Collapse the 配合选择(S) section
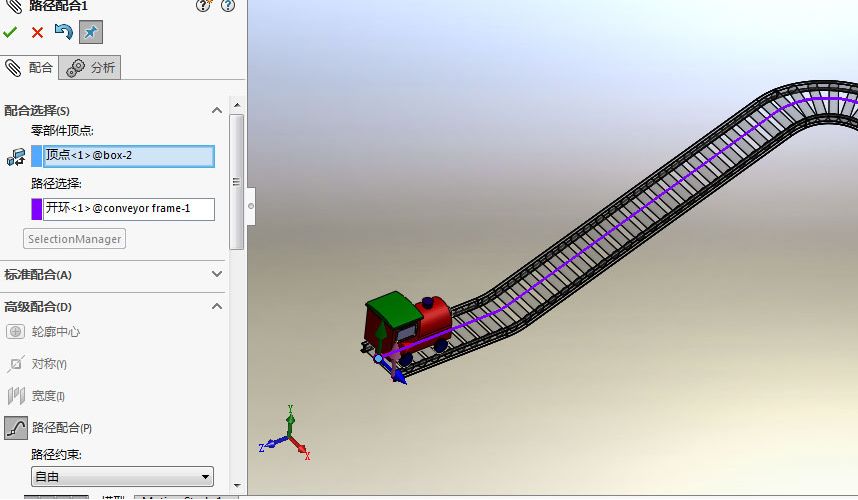Image resolution: width=858 pixels, height=500 pixels. point(217,111)
